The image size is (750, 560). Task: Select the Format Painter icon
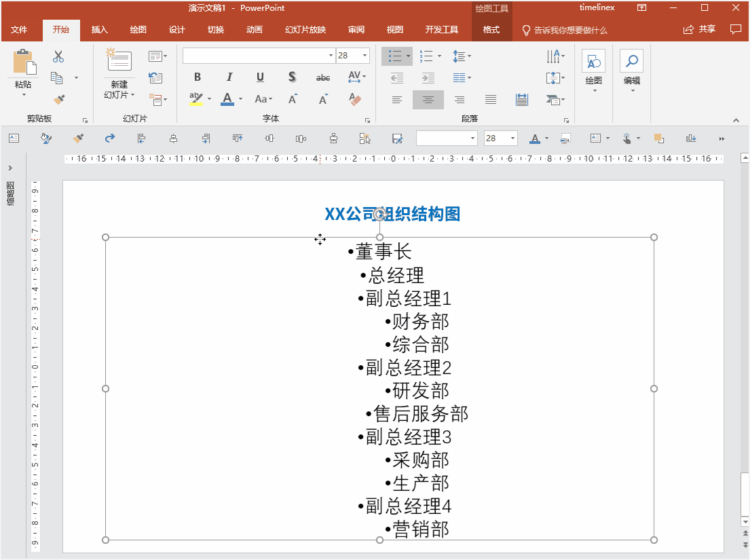click(x=60, y=100)
